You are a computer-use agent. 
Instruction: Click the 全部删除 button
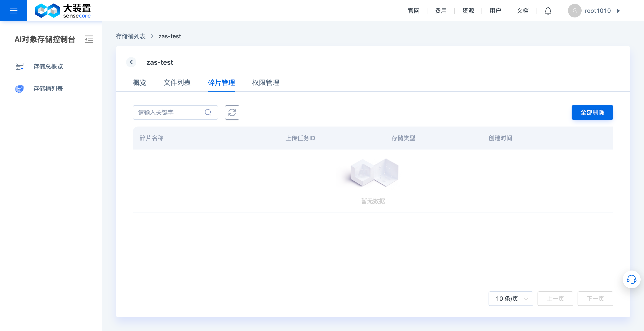(592, 112)
